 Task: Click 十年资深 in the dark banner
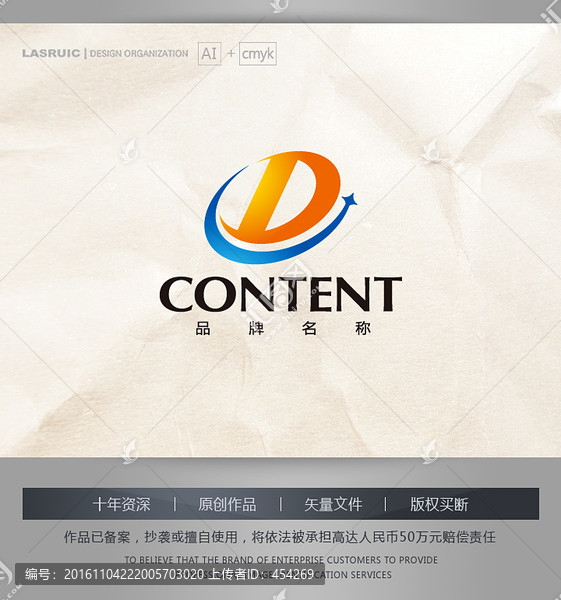click(x=122, y=504)
